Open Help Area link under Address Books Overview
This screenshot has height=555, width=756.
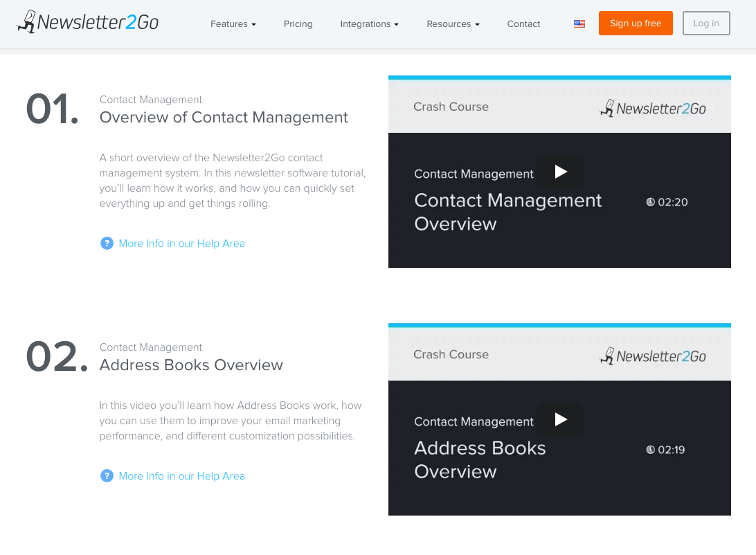point(182,476)
